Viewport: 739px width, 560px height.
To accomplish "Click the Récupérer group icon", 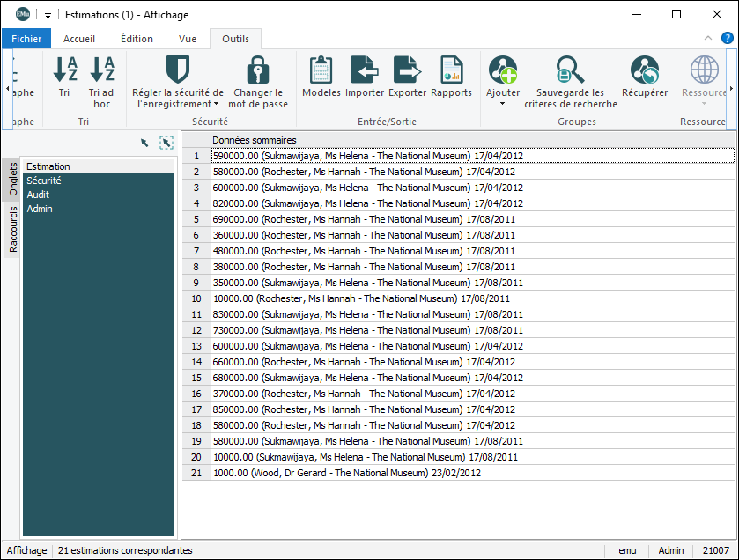I will 644,71.
